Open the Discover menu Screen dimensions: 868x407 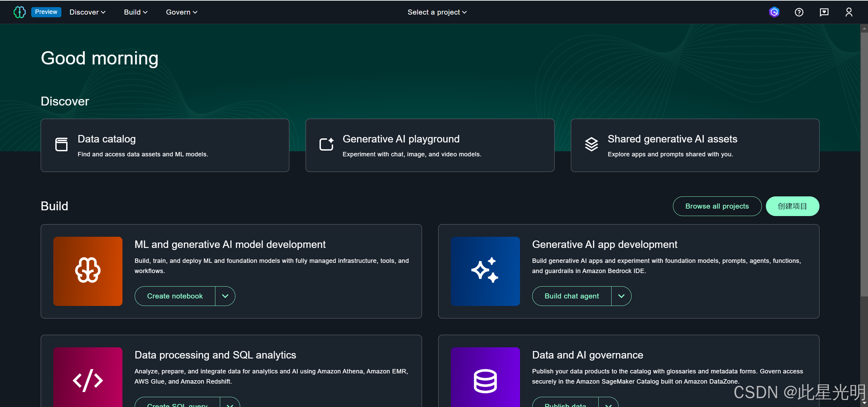coord(88,12)
